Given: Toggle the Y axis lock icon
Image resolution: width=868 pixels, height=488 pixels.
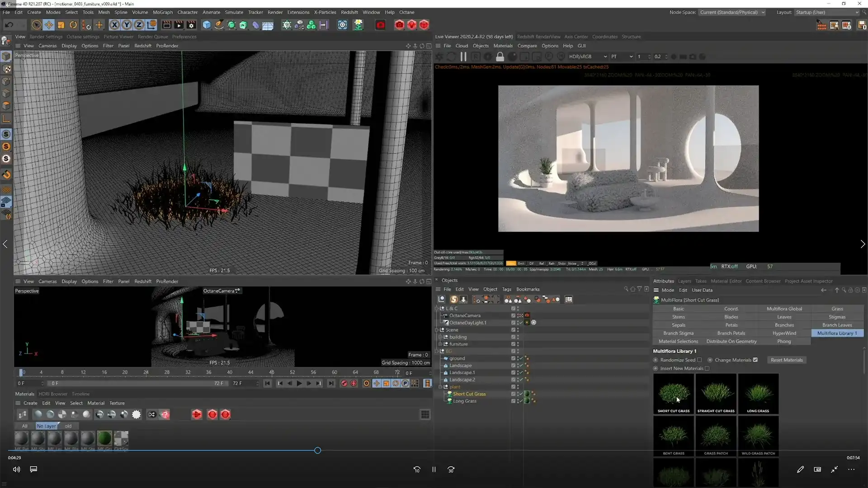Looking at the screenshot, I should pos(127,25).
